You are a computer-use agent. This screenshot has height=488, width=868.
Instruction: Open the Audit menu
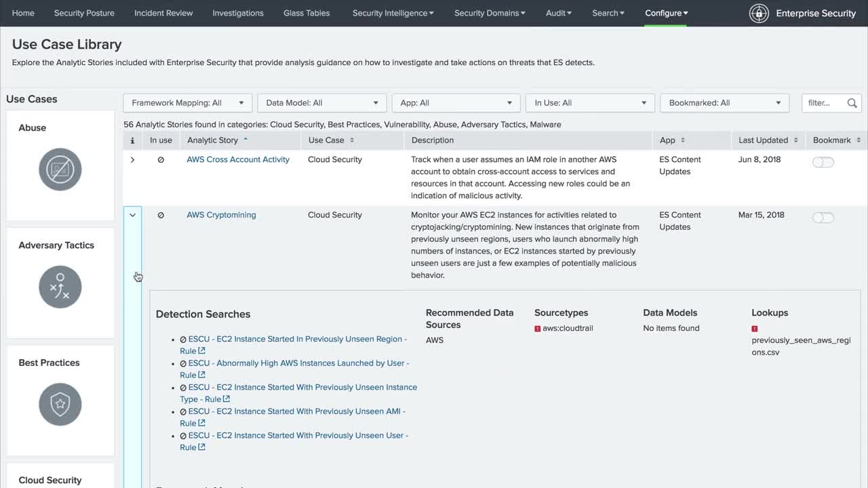click(x=559, y=13)
